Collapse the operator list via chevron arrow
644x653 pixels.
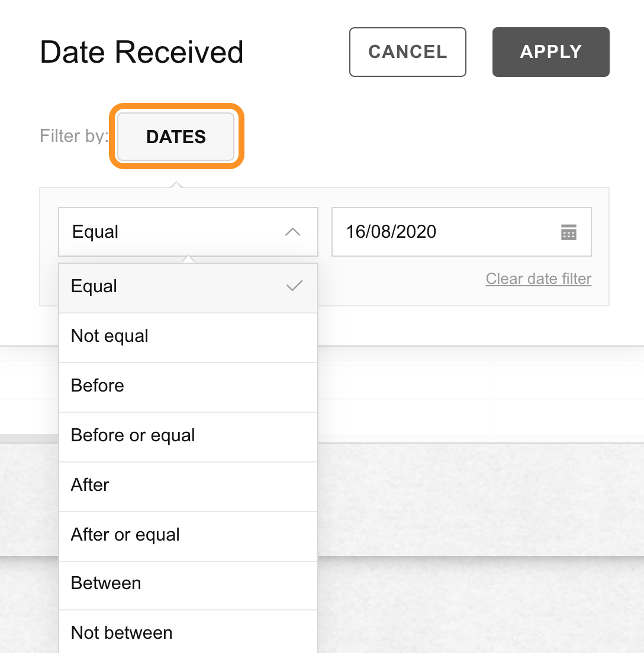[292, 232]
